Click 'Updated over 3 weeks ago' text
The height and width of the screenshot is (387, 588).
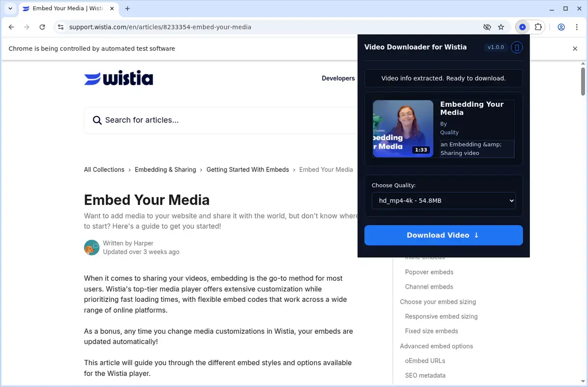tap(141, 252)
